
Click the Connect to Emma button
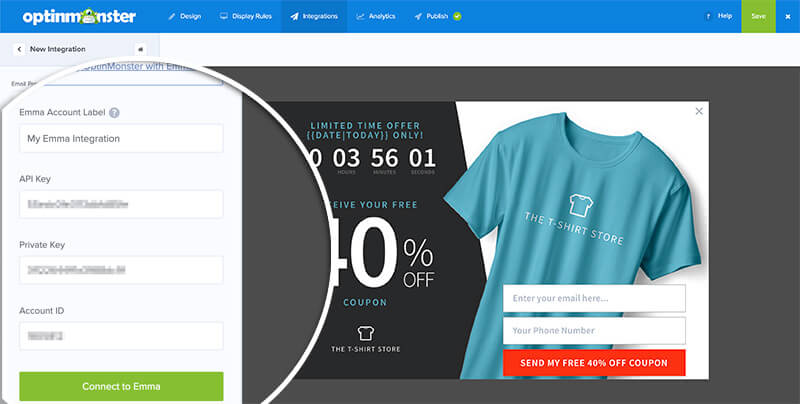click(x=121, y=387)
